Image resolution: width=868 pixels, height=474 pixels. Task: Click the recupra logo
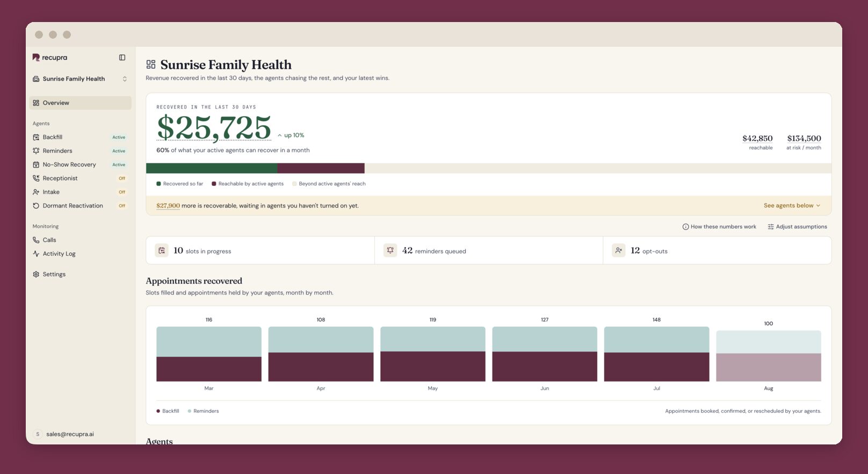49,58
